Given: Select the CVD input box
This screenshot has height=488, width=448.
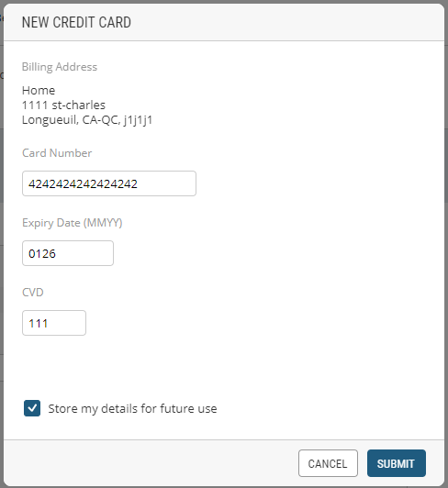Looking at the screenshot, I should click(x=54, y=323).
